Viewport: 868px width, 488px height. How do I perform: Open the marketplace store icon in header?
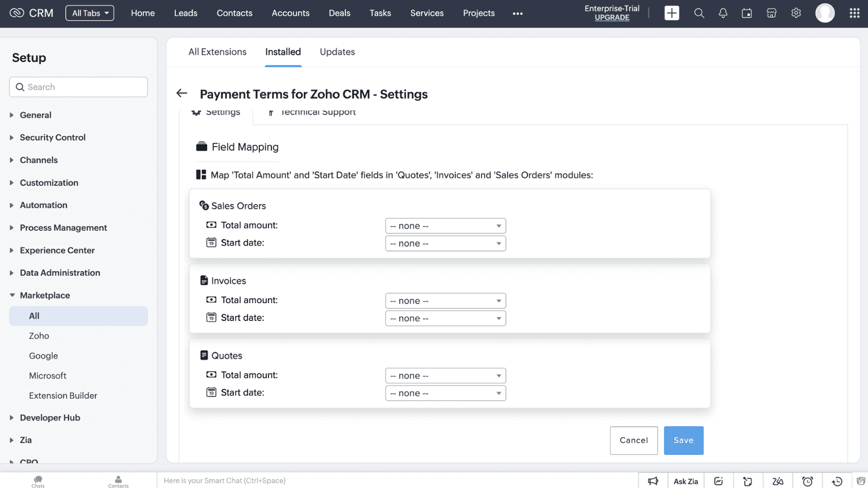771,13
